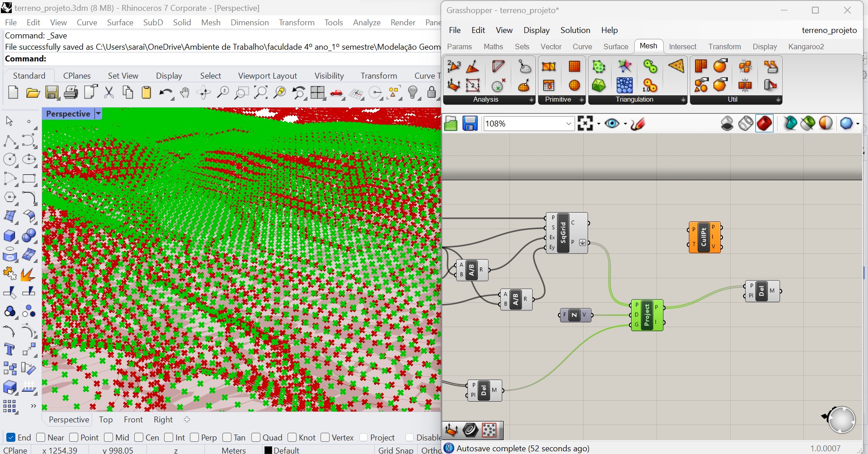Screen dimensions: 868x454
Task: Click the green Project component on canvas
Action: tap(647, 315)
